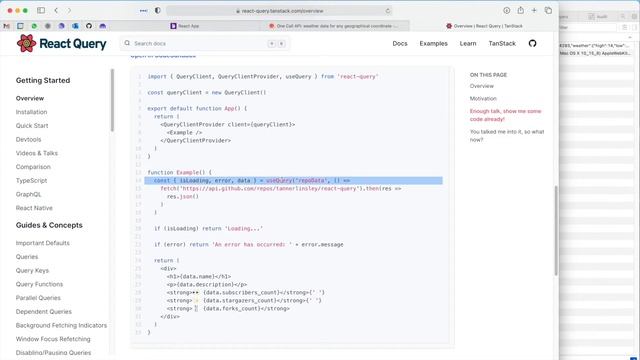Click the import QueryClient code line
This screenshot has width=640, height=360.
click(263, 77)
